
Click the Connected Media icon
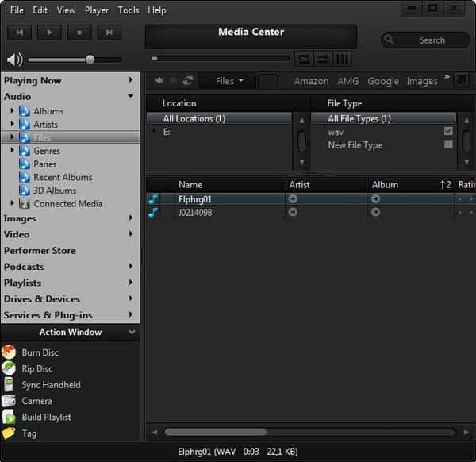point(25,203)
